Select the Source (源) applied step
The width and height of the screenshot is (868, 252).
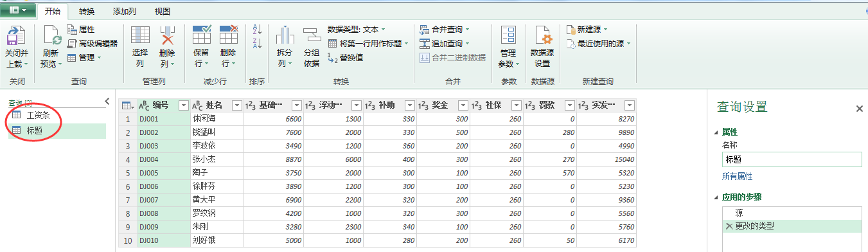(792, 213)
